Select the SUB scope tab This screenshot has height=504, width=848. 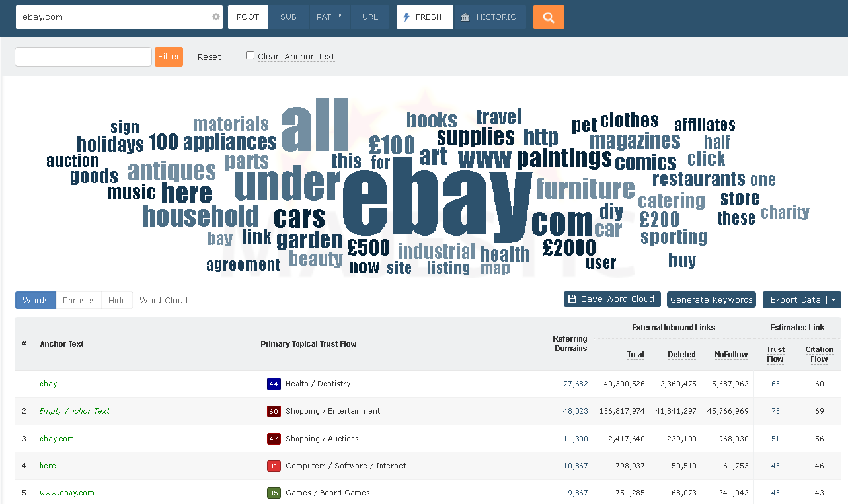coord(288,17)
